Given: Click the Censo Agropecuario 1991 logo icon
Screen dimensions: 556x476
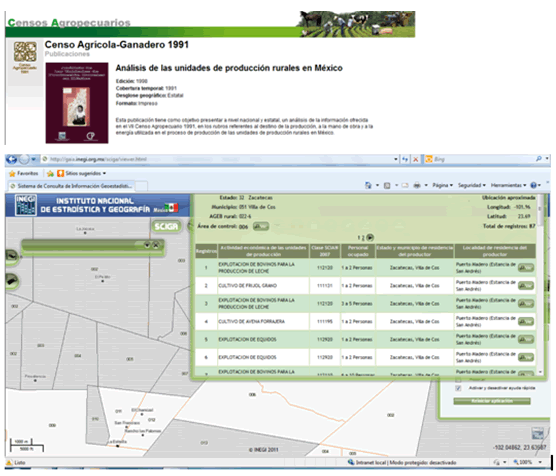Looking at the screenshot, I should [x=25, y=57].
